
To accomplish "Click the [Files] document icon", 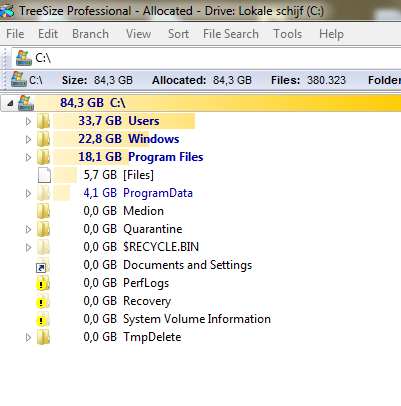I will pyautogui.click(x=44, y=175).
